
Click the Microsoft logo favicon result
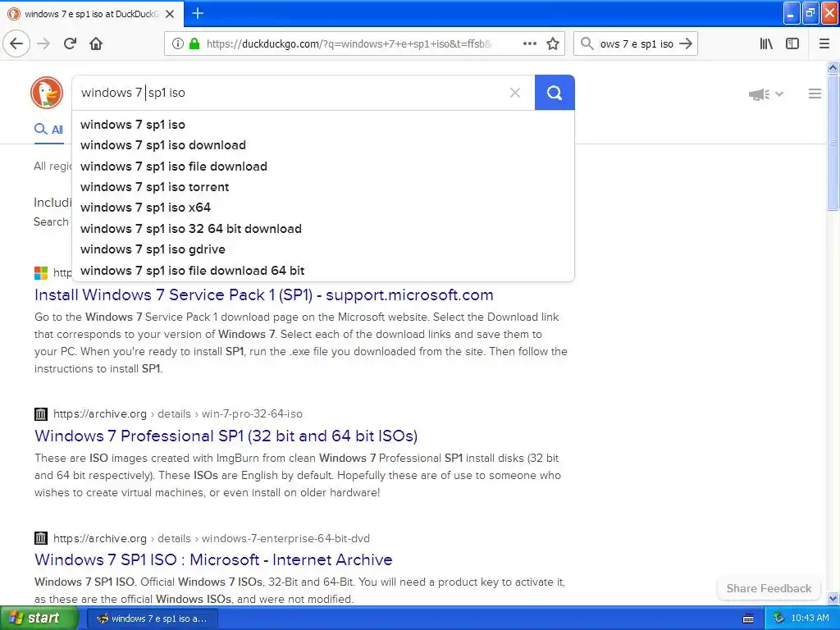click(41, 272)
